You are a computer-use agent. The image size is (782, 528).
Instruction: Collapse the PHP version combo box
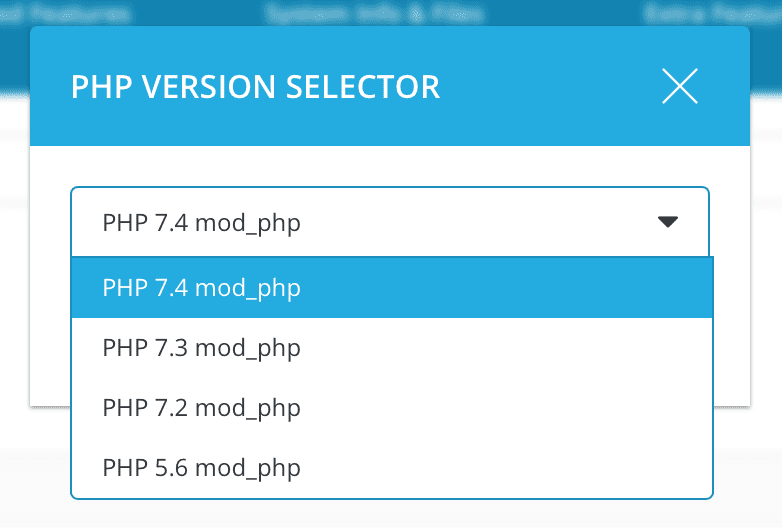pos(390,222)
